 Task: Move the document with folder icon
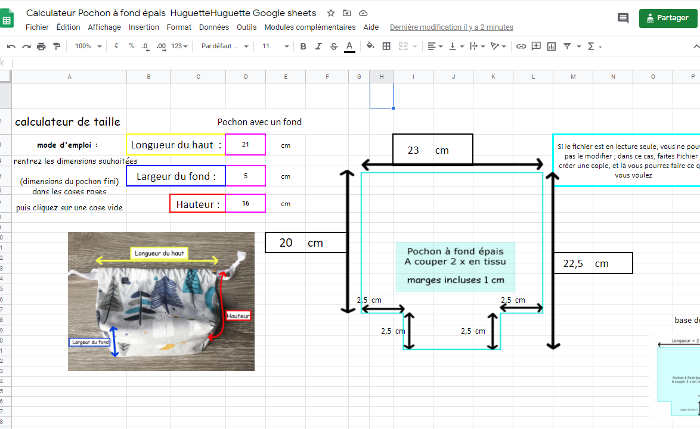[x=347, y=13]
